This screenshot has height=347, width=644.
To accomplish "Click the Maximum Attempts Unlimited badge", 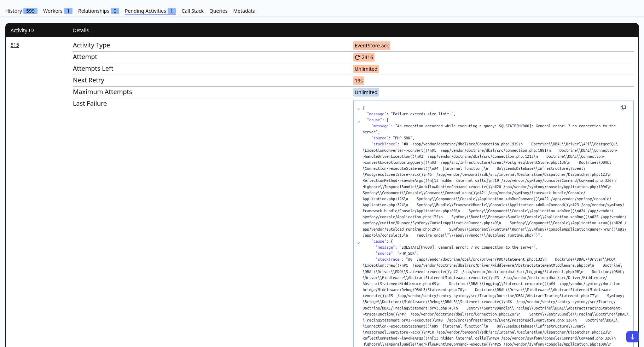I will pos(366,92).
